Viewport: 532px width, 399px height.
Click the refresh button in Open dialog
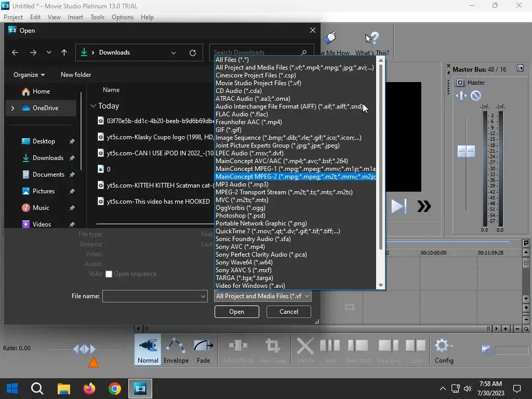[193, 52]
